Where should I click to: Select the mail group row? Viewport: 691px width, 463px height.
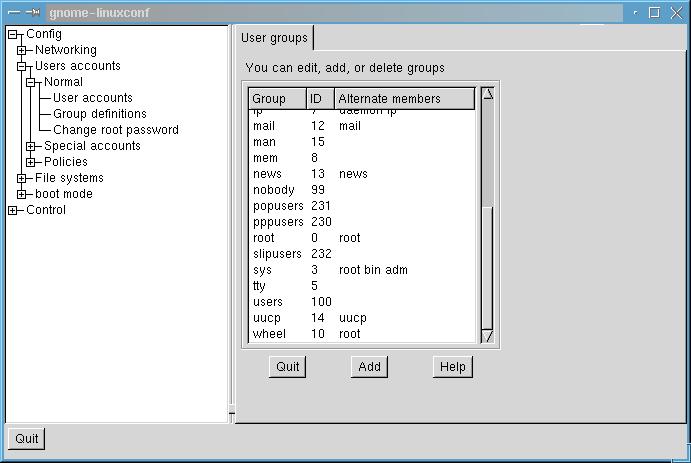(x=362, y=126)
